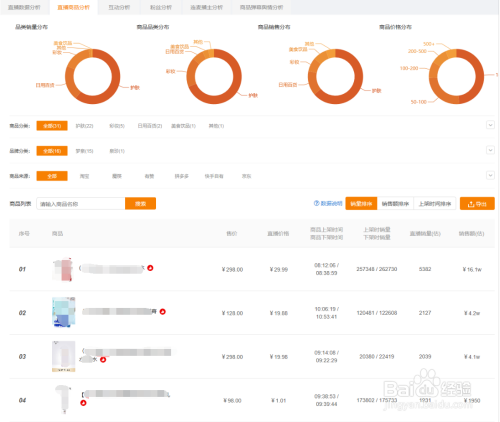Click the ¥1.01 live price in row 04
Screen dimensions: 500x422
[x=279, y=400]
